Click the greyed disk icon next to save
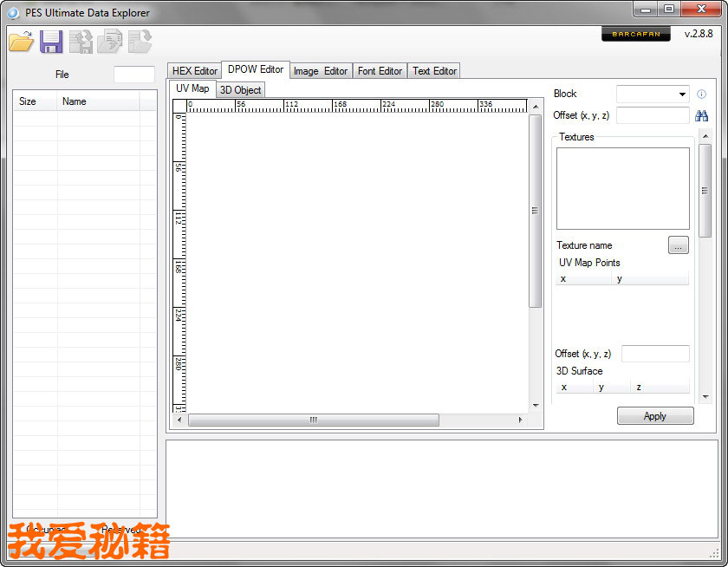728x567 pixels. click(x=81, y=41)
